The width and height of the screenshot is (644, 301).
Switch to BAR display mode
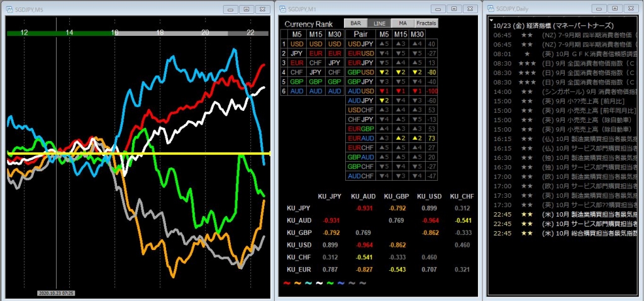(x=355, y=23)
